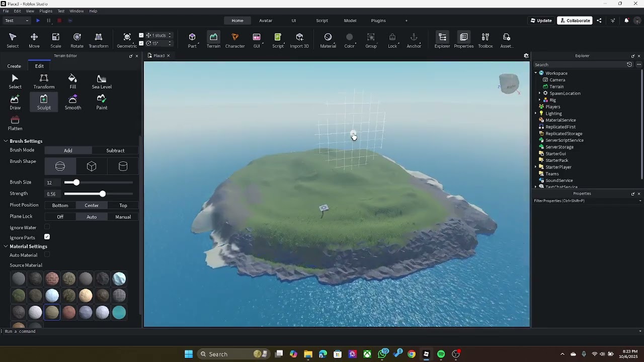This screenshot has height=362, width=644.
Task: Choose the Transform tool in top toolbar
Action: tap(99, 40)
